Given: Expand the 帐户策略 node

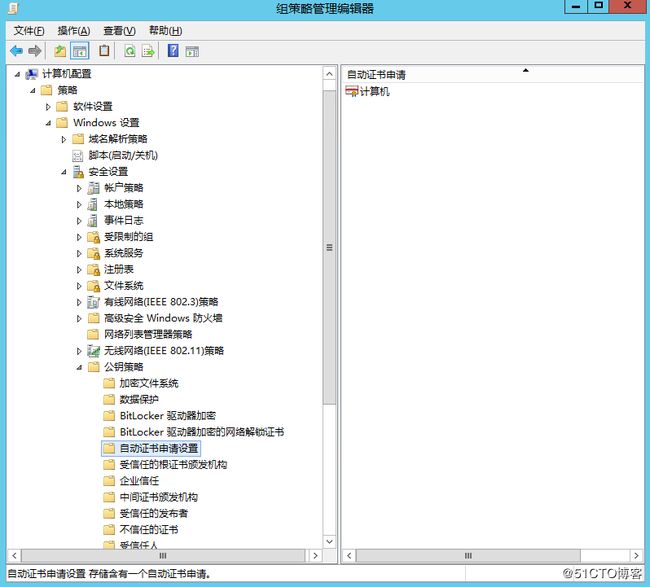Looking at the screenshot, I should point(79,189).
